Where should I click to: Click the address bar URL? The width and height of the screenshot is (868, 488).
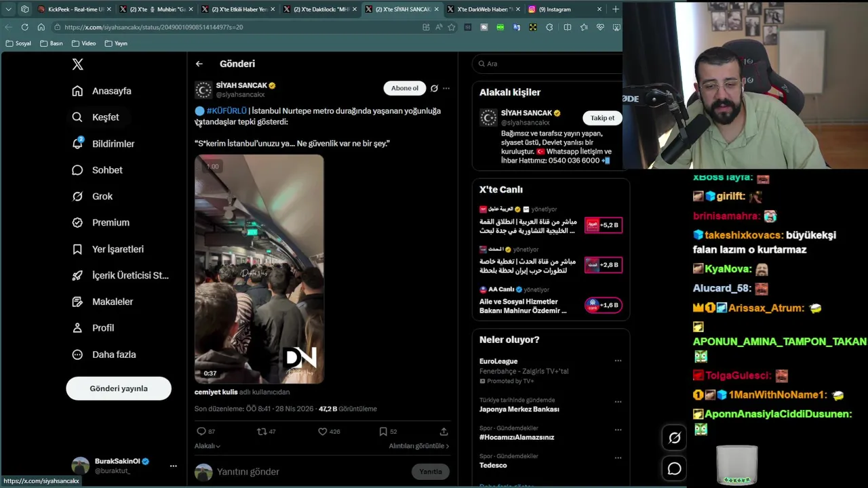click(154, 27)
